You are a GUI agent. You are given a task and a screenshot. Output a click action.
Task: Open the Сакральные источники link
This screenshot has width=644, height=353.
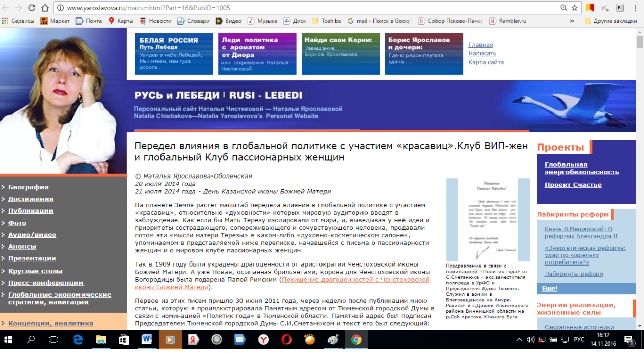coord(579,327)
